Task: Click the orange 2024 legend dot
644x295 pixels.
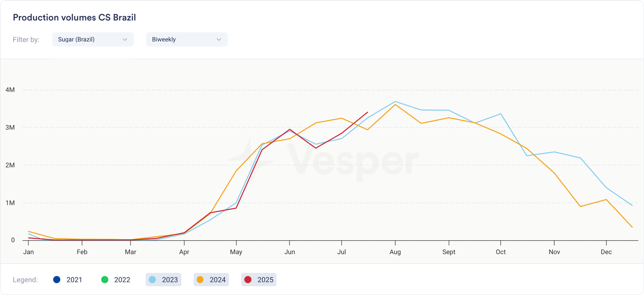Action: tap(200, 280)
